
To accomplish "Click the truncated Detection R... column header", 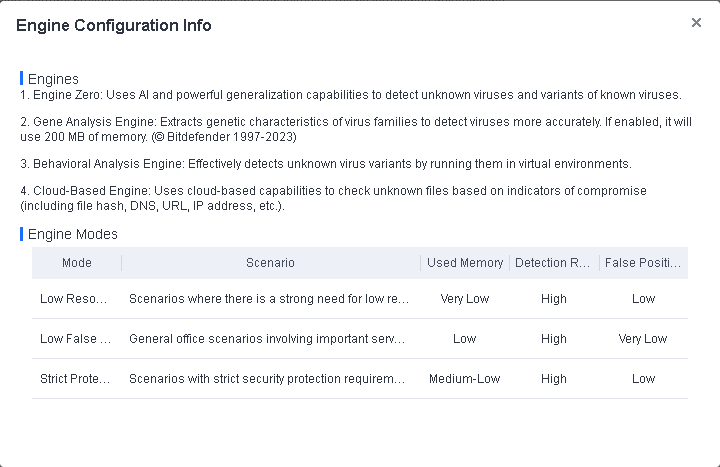I will [553, 263].
